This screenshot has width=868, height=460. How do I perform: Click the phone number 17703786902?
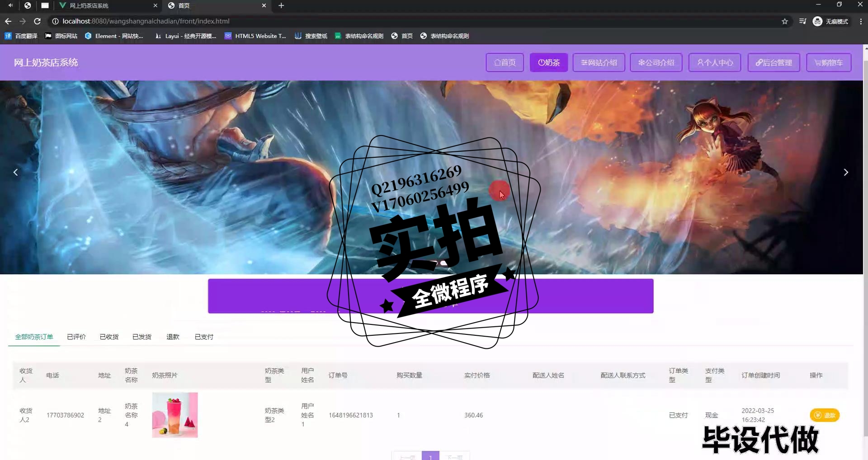pyautogui.click(x=65, y=415)
